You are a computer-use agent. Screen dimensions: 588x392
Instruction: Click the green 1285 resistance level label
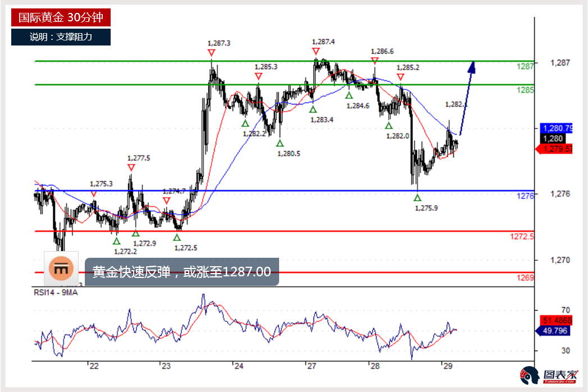tap(525, 90)
